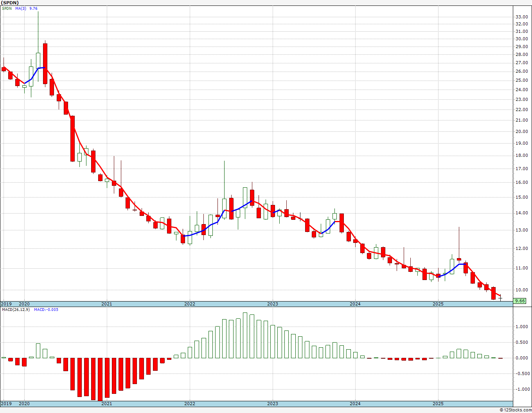This screenshot has width=532, height=413.
Task: Select the 26.00 price axis label
Action: (521, 71)
